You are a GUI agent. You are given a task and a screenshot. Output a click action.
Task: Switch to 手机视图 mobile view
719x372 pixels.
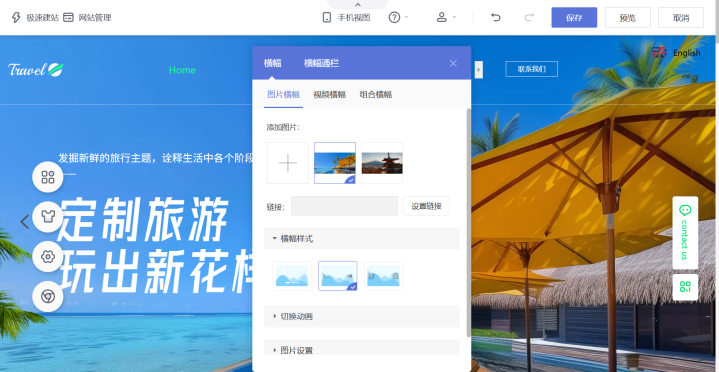[x=346, y=18]
